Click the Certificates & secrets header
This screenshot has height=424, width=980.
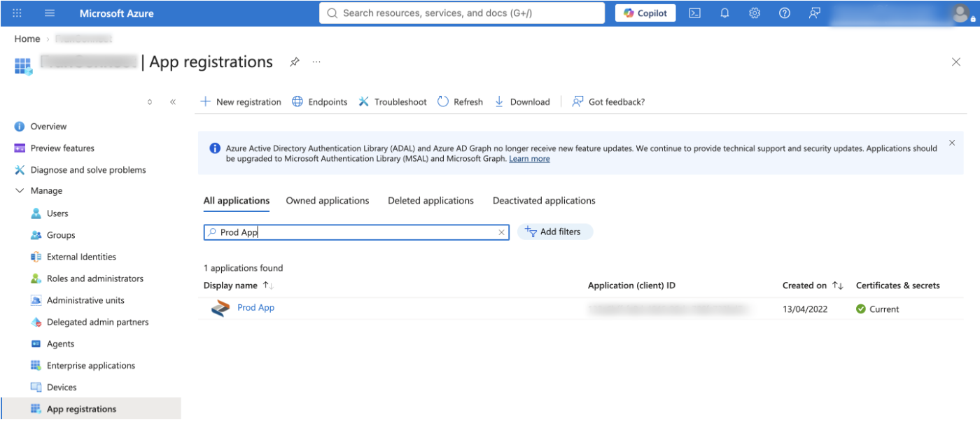[897, 285]
